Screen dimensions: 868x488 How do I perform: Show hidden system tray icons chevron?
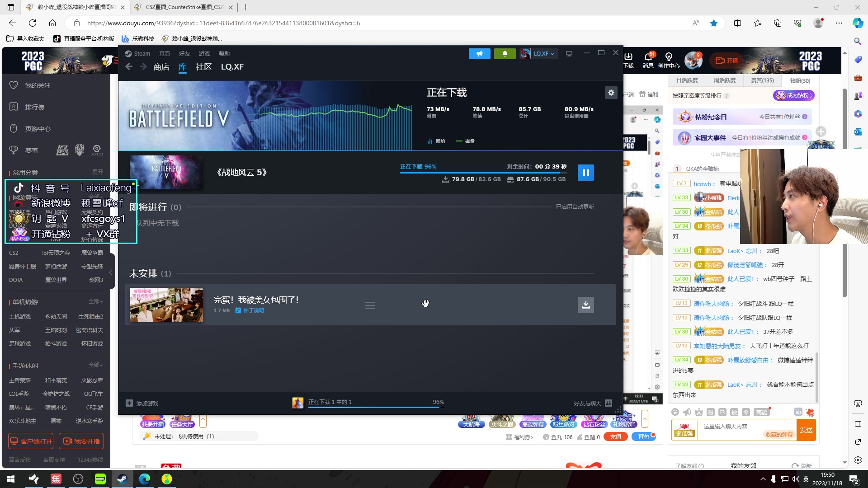pos(763,479)
